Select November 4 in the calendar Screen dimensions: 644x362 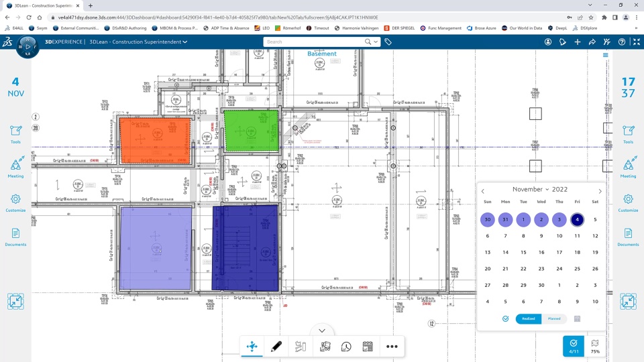pyautogui.click(x=577, y=220)
